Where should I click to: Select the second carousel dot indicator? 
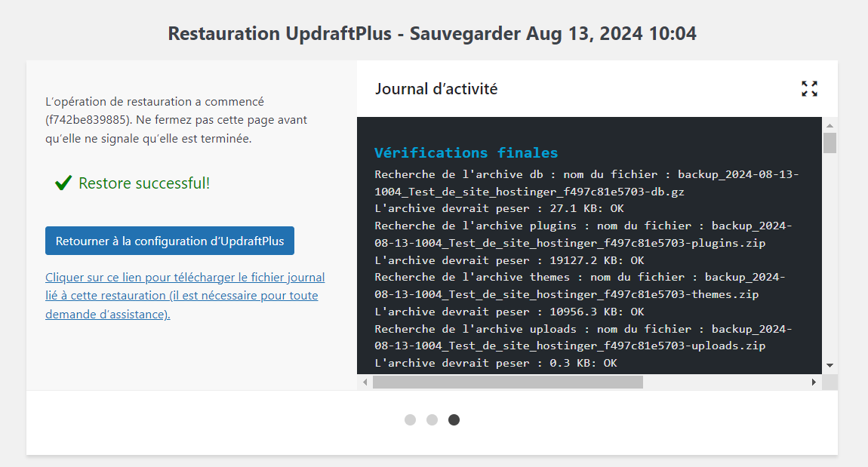tap(432, 419)
